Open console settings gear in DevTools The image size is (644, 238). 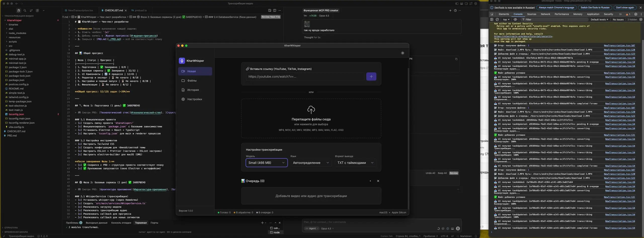click(x=641, y=20)
